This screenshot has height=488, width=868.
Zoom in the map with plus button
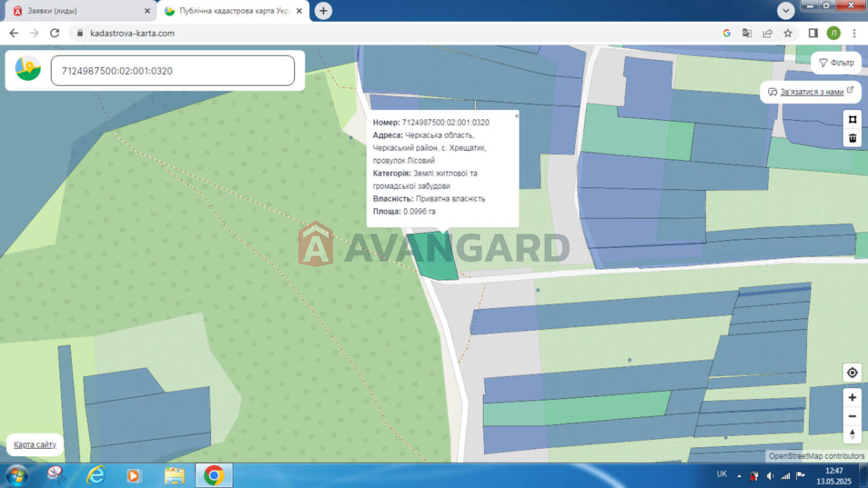(852, 398)
